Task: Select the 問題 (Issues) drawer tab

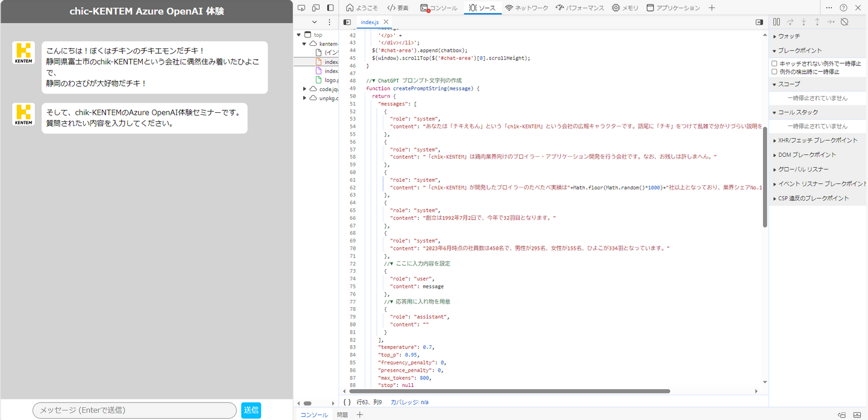Action: tap(342, 415)
